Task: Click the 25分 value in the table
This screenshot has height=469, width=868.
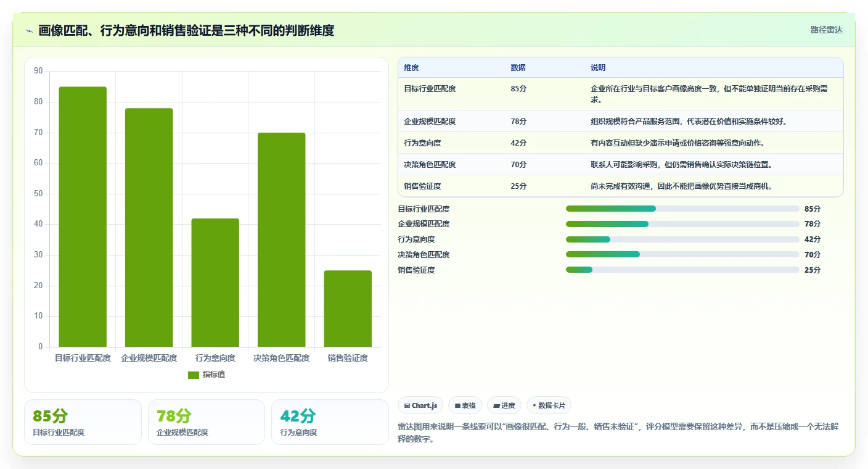Action: click(518, 186)
